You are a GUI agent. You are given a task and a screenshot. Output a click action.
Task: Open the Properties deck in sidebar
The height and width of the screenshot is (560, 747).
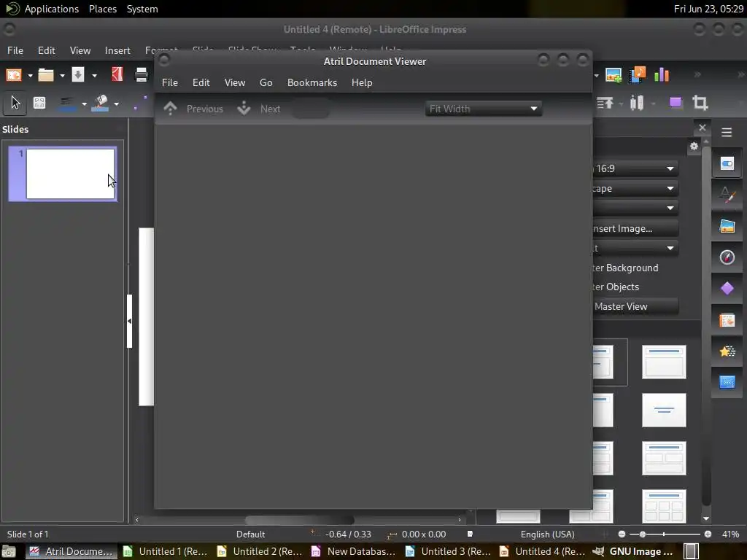tap(727, 164)
